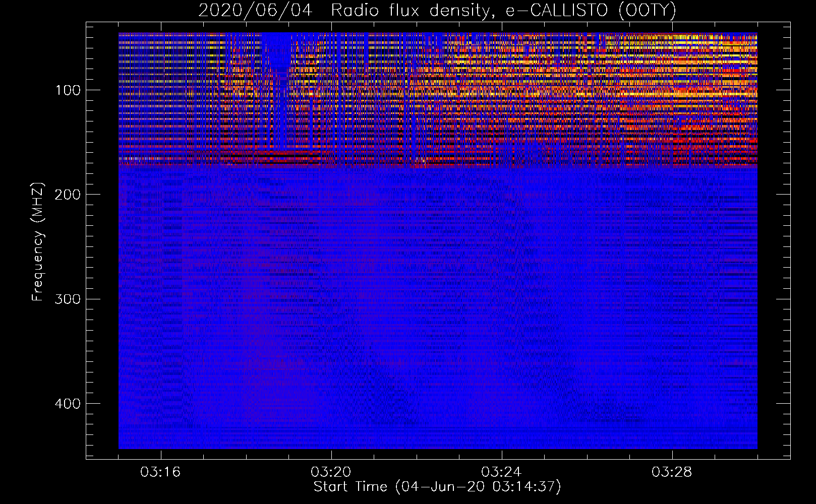
Task: Click the '200' frequency tick label
Action: coord(68,195)
